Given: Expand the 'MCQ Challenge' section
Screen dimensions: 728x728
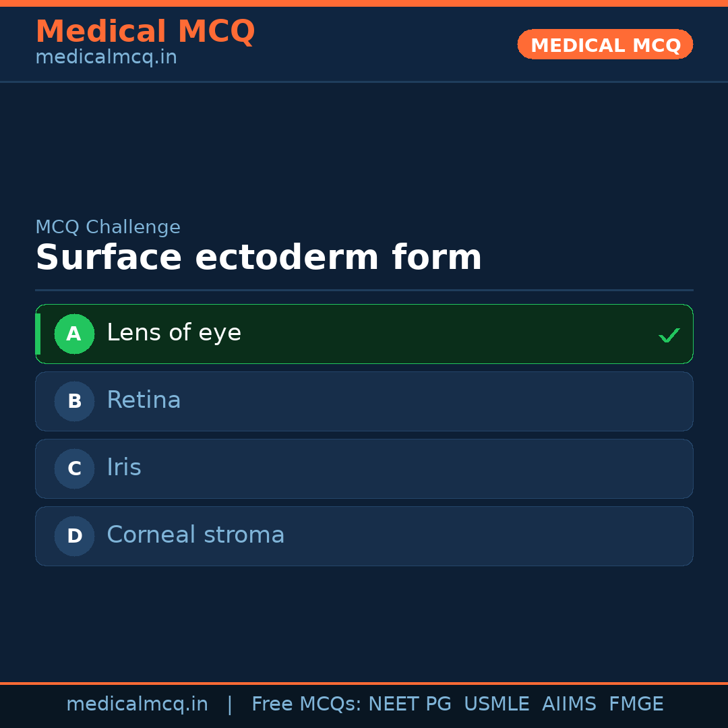Looking at the screenshot, I should pyautogui.click(x=108, y=227).
